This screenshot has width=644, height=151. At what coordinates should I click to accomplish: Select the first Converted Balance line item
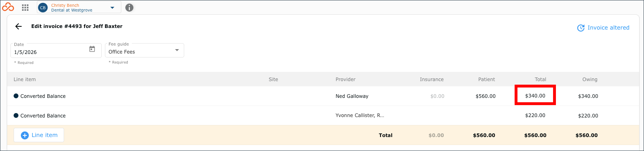tap(43, 96)
